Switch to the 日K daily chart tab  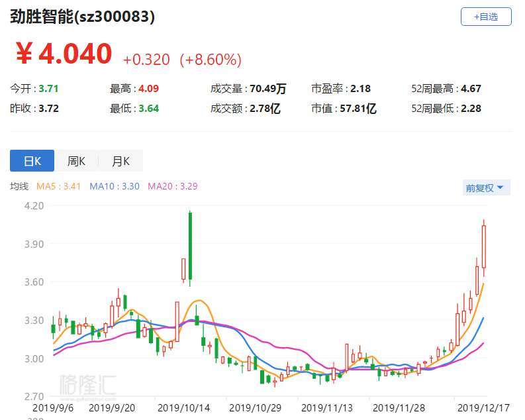32,161
